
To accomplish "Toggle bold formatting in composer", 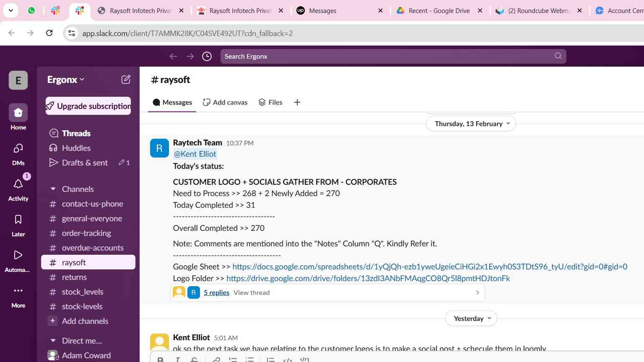I will click(160, 359).
